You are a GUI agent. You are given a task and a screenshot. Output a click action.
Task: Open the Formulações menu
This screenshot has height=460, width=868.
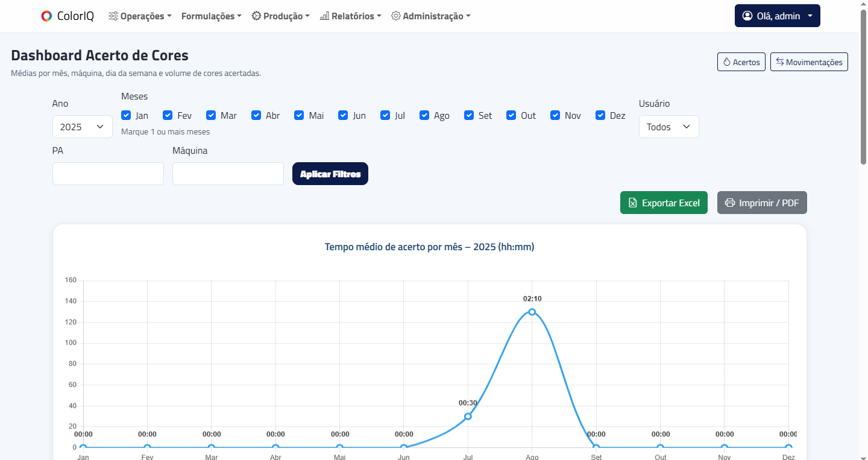[x=212, y=16]
